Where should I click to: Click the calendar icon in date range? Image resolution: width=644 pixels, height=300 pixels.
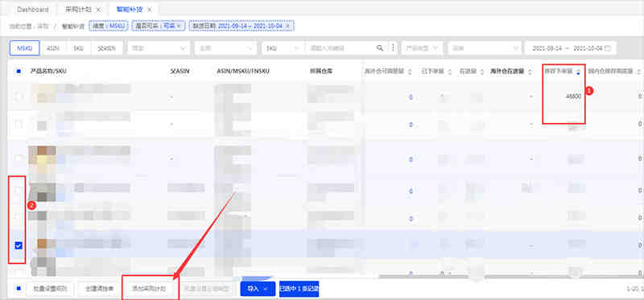[x=609, y=48]
